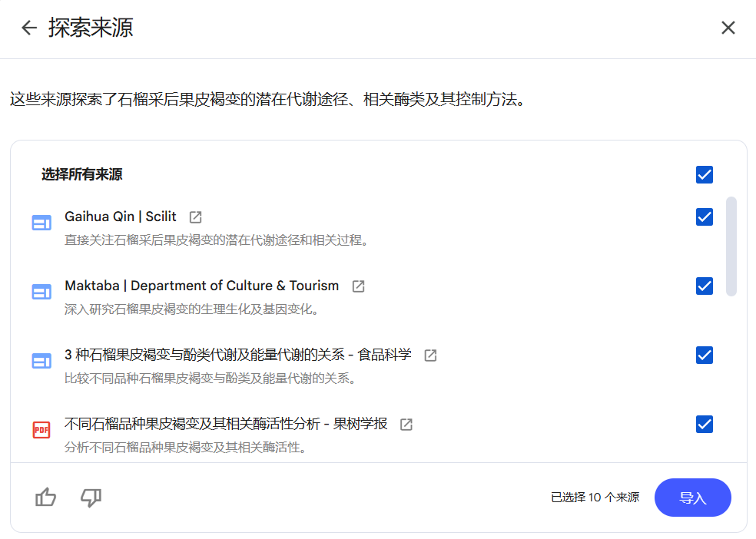Click the PDF icon beside 不同石榴品种果皮褐变
This screenshot has width=756, height=539.
point(41,430)
